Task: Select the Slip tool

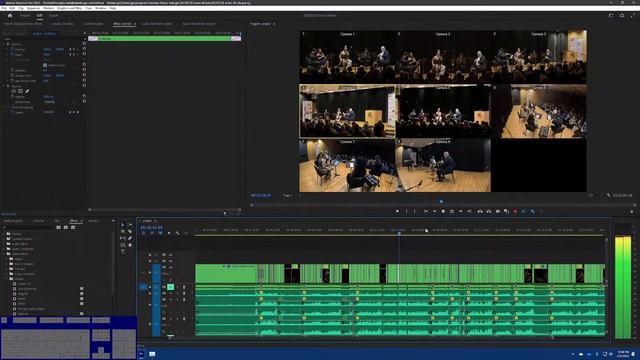Action: point(123,238)
